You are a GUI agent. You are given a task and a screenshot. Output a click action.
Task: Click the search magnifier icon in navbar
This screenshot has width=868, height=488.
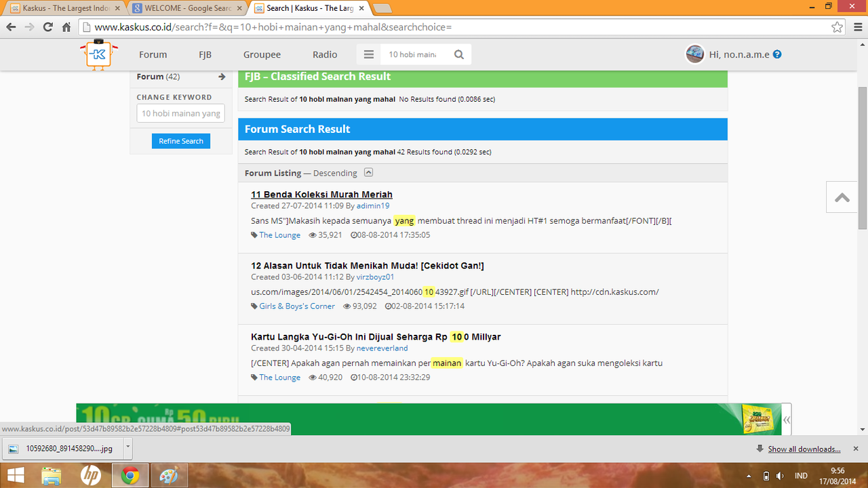coord(459,55)
